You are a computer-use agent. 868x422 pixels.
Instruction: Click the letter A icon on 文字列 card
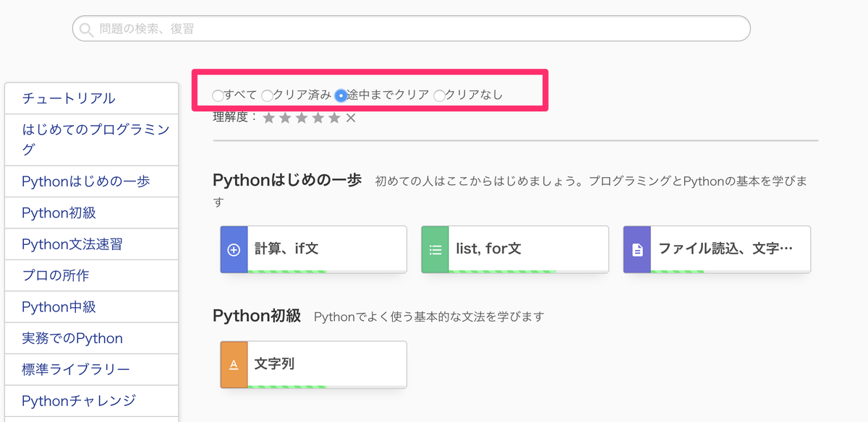pos(234,365)
